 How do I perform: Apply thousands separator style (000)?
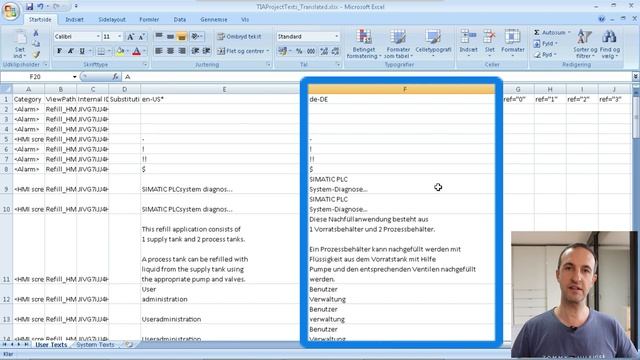(x=311, y=51)
